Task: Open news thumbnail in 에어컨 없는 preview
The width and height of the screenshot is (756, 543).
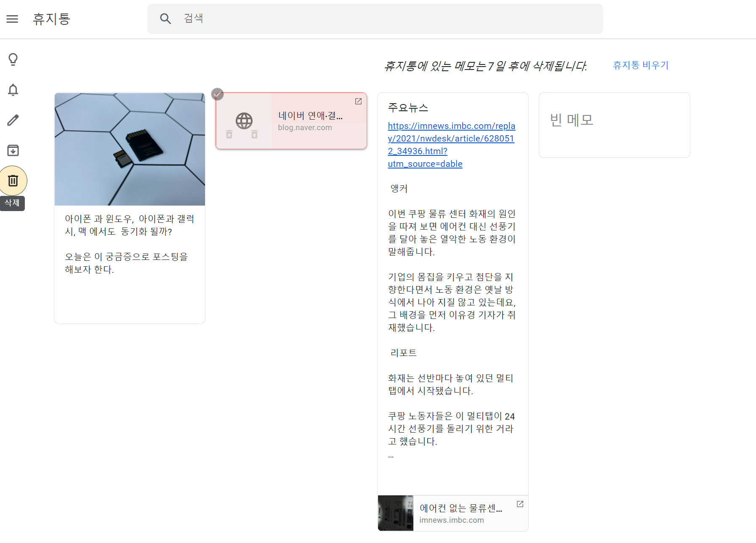Action: pos(396,513)
